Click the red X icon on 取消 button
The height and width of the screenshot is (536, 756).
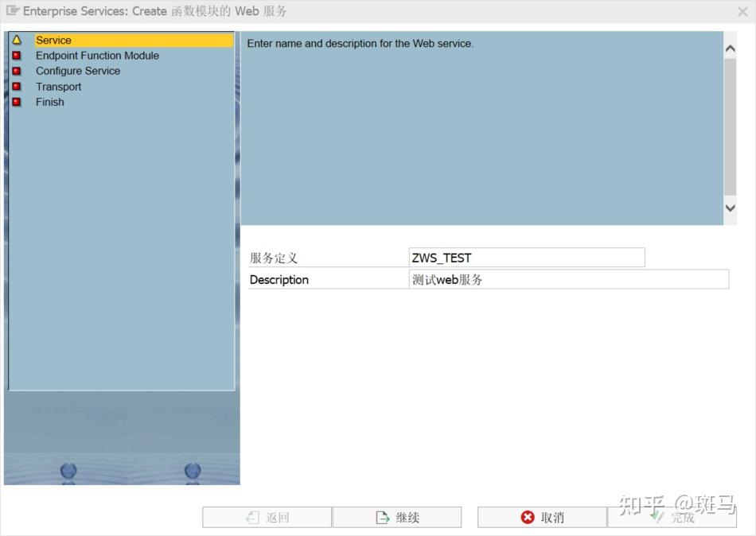click(x=527, y=517)
